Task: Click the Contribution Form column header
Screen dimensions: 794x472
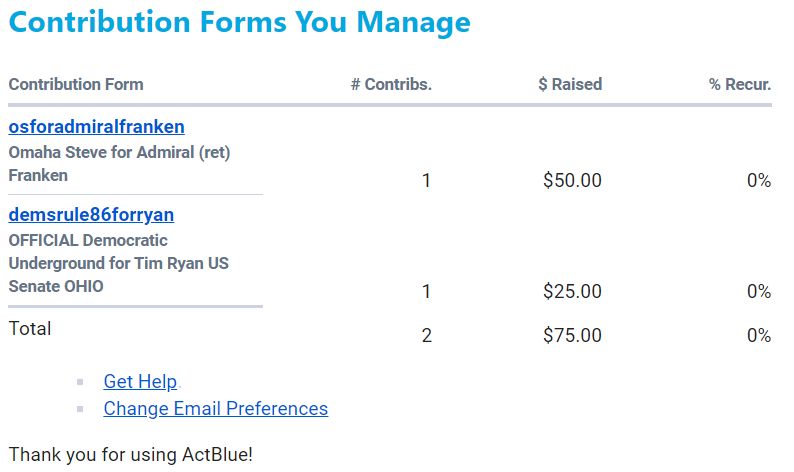Action: [x=76, y=84]
